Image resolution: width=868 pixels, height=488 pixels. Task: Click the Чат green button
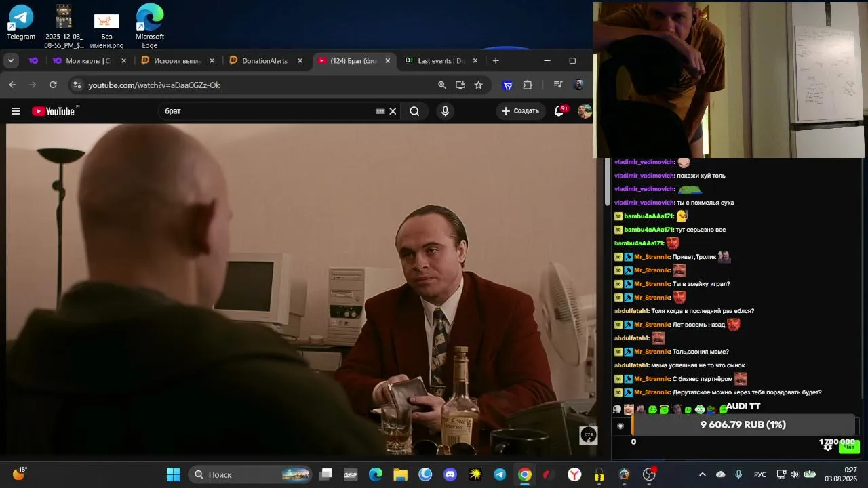pos(849,447)
